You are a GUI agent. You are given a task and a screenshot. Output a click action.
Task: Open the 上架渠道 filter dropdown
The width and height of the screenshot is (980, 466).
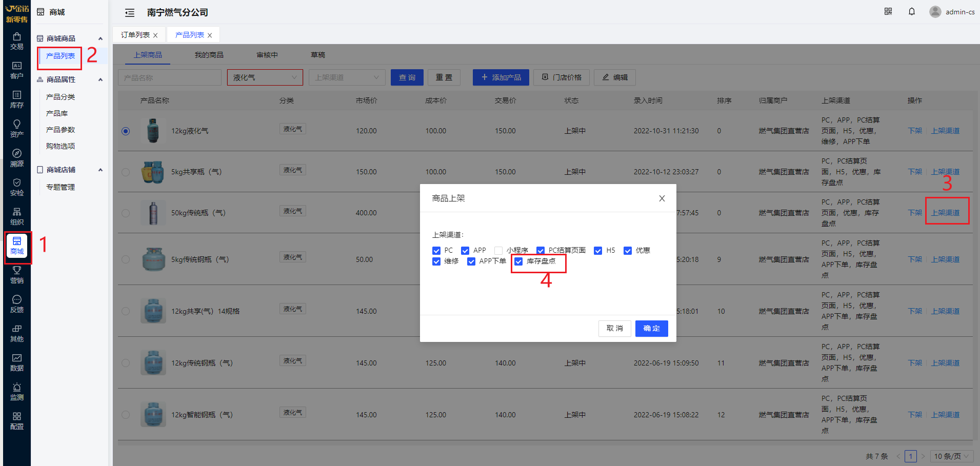tap(347, 77)
